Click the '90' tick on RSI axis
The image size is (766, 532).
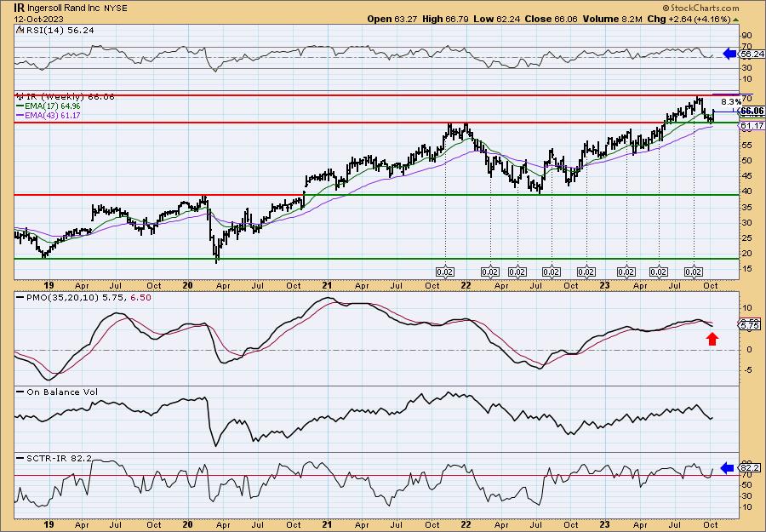(x=746, y=35)
